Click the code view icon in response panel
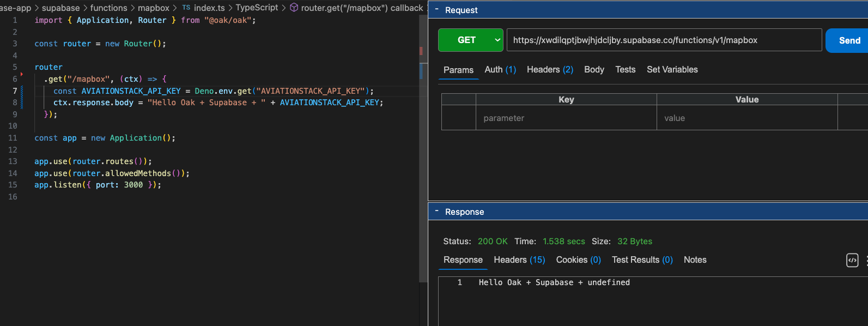 852,261
